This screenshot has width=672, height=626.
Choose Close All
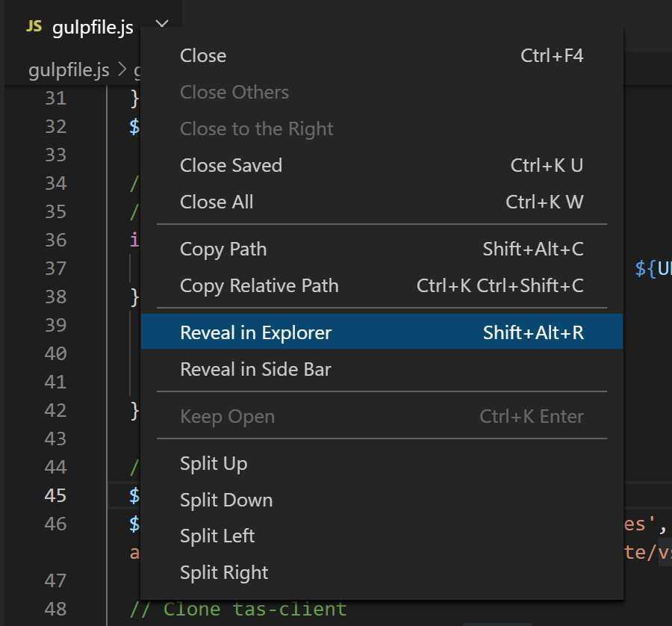pos(216,202)
